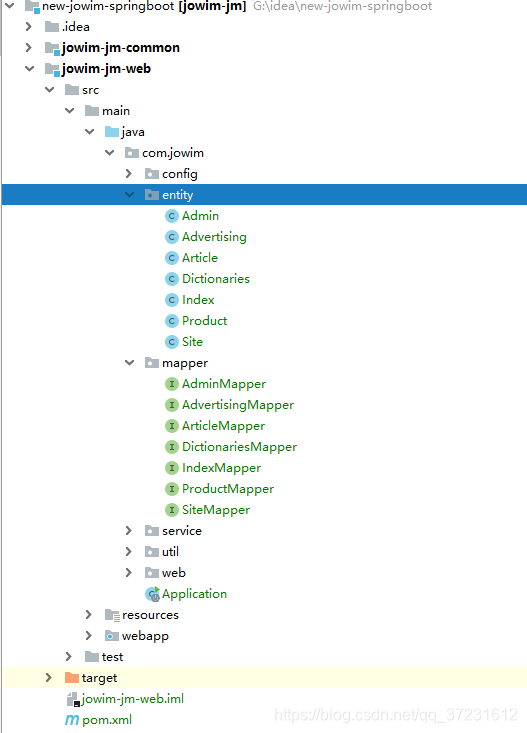Click the Maven pom.xml icon
Image resolution: width=527 pixels, height=733 pixels.
click(72, 720)
